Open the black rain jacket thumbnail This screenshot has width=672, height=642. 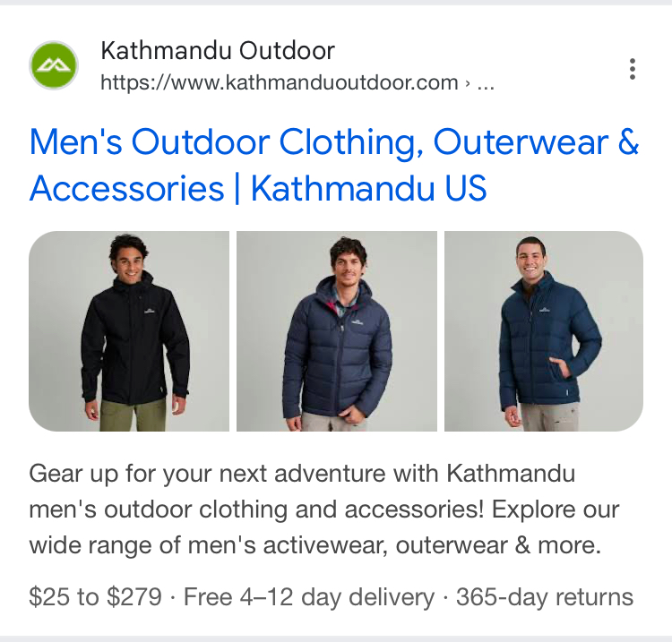[x=129, y=331]
